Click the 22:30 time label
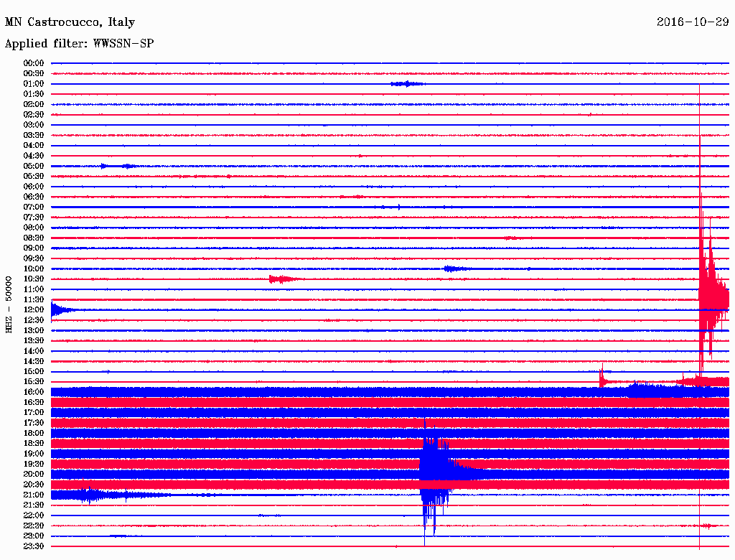This screenshot has height=560, width=735. 34,526
